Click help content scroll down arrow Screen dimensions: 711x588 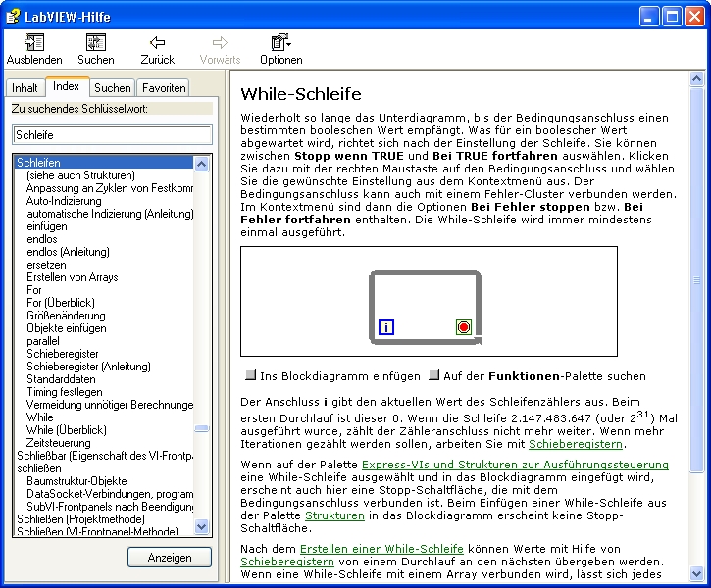click(x=696, y=573)
